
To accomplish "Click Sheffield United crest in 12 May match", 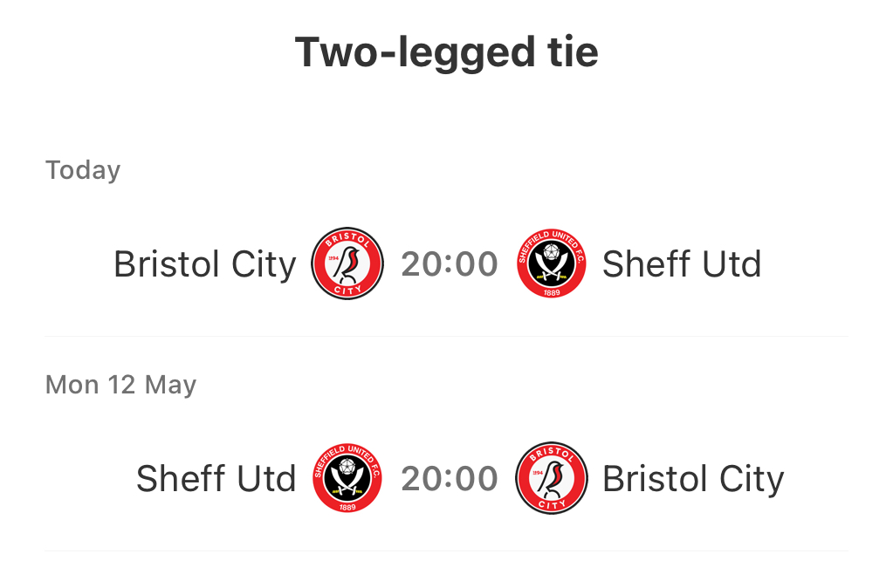I will pos(347,478).
